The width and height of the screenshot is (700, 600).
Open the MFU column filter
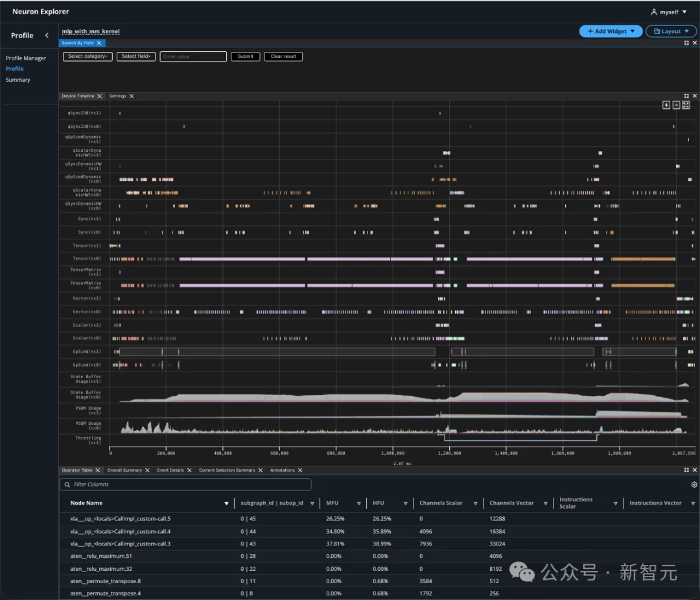point(358,503)
